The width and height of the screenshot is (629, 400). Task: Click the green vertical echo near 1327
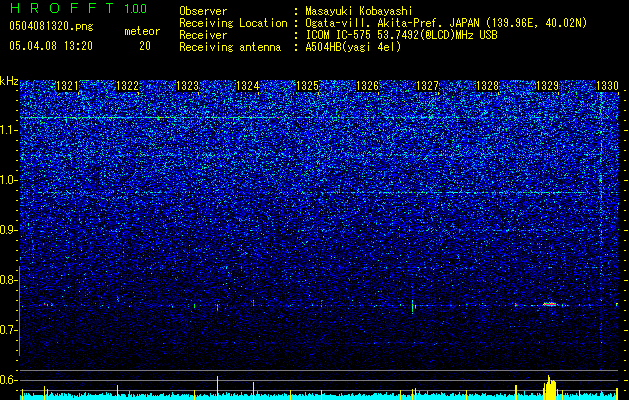tap(412, 306)
